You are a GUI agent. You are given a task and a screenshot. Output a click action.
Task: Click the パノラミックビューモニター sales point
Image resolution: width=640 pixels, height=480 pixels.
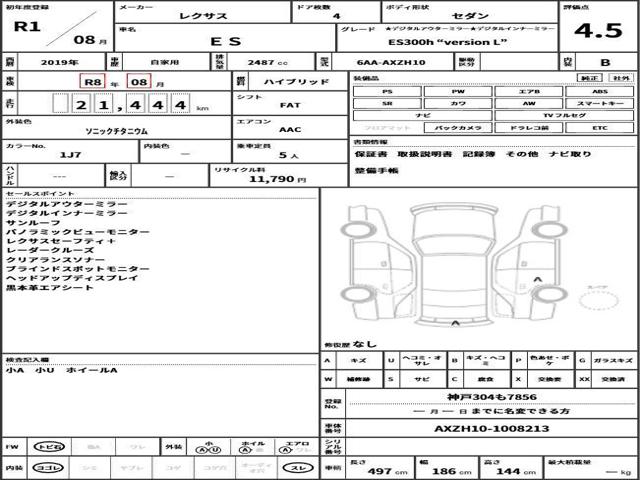pyautogui.click(x=78, y=232)
